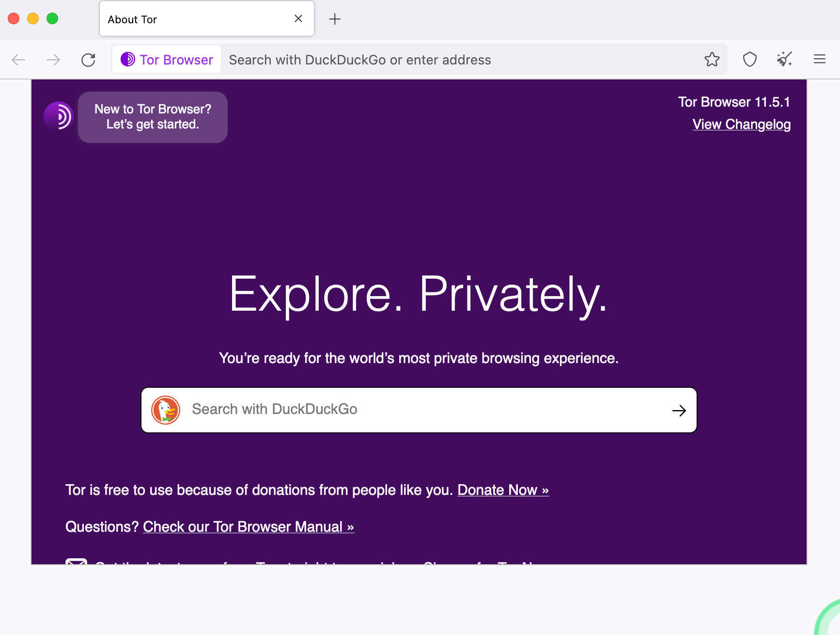The image size is (840, 635).
Task: Open the New to Tor Browser onboarding bubble
Action: coord(153,117)
